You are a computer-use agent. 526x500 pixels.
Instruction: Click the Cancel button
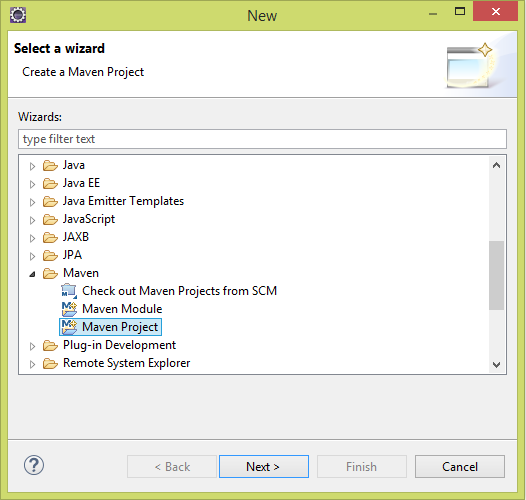460,466
